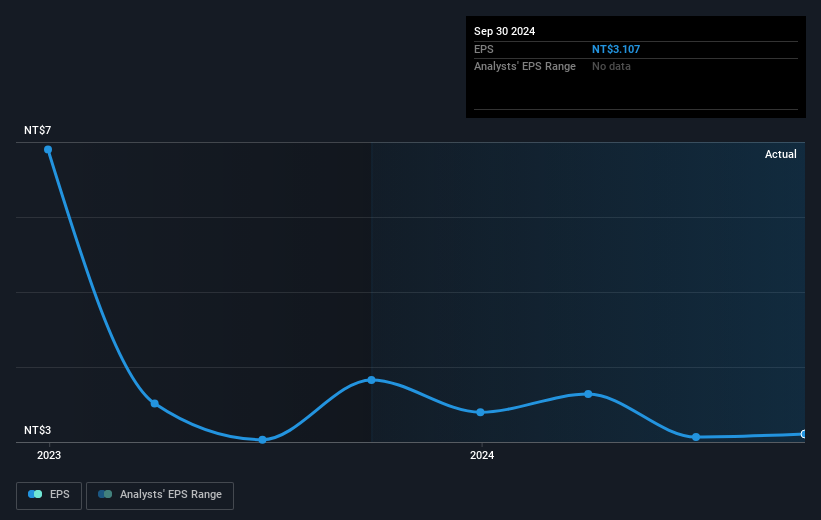Click the NT$3 y-axis label
This screenshot has height=520, width=821.
[38, 430]
